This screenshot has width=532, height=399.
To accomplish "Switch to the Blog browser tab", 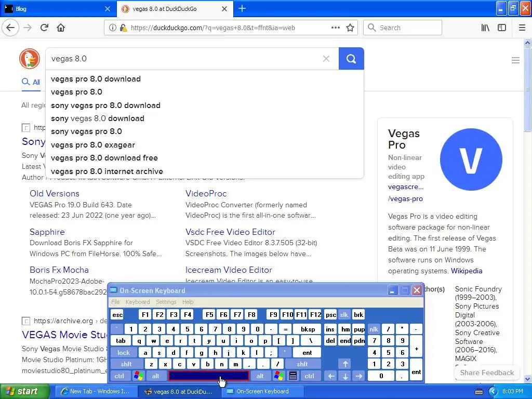I will point(58,8).
